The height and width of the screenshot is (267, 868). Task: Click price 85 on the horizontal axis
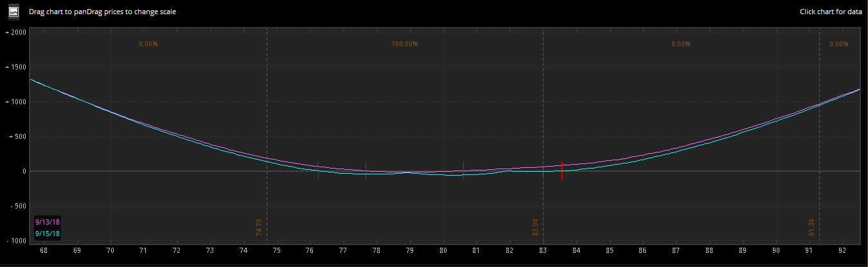[x=610, y=251]
